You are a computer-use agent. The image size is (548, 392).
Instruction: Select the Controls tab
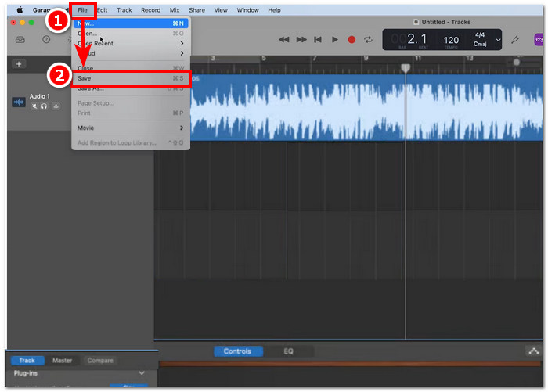point(237,351)
